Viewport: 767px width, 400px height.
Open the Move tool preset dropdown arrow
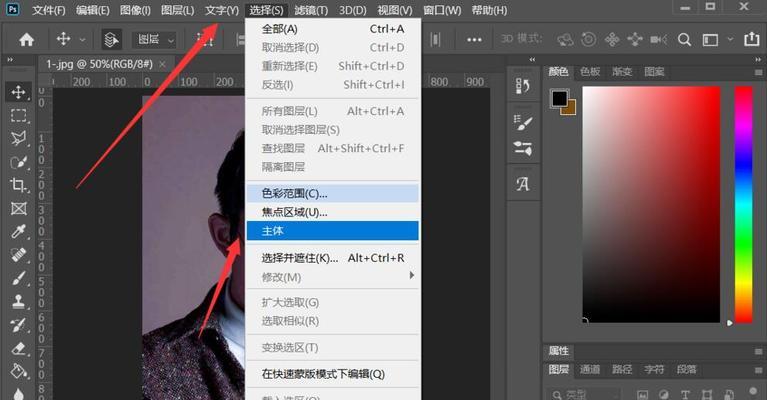pos(83,40)
